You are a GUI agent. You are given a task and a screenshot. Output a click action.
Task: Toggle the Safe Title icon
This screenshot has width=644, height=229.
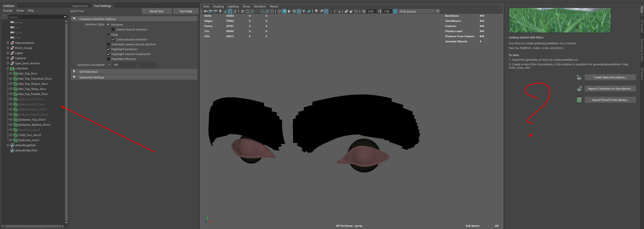pos(272,11)
